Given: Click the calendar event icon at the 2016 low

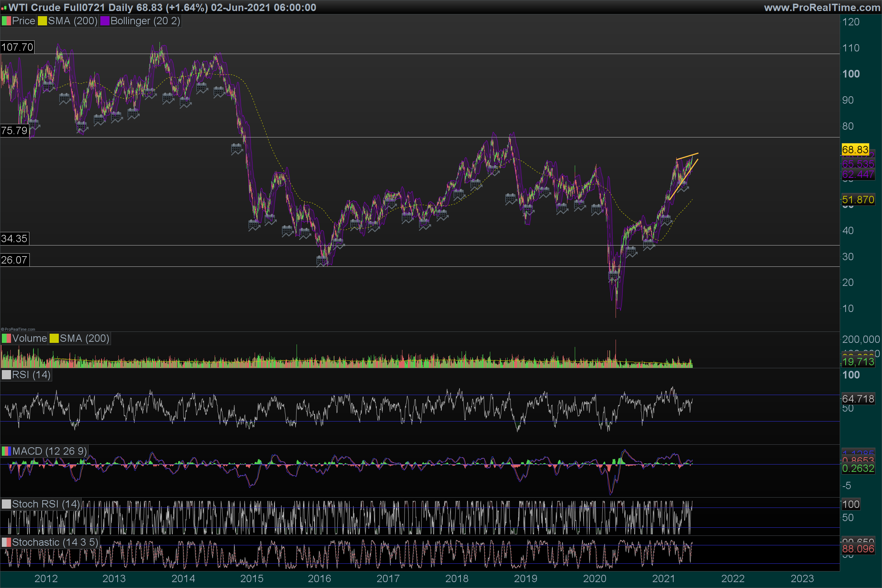Looking at the screenshot, I should (x=322, y=260).
